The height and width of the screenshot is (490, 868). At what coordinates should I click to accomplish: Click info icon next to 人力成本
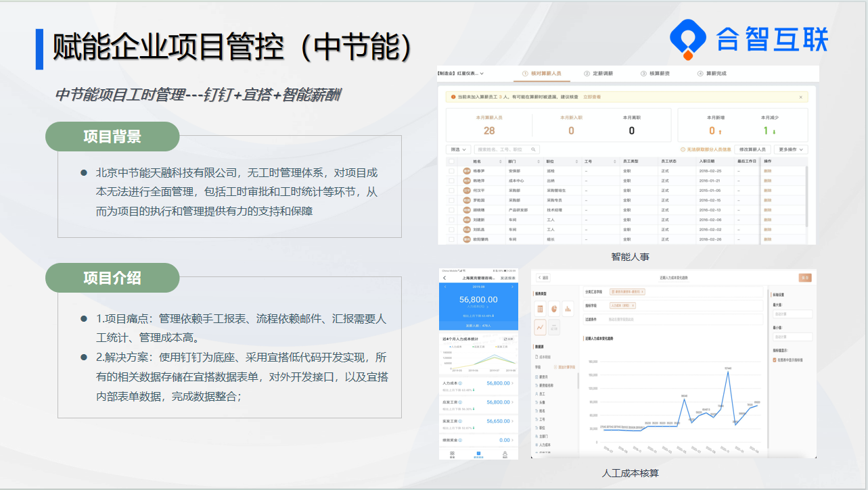(461, 383)
